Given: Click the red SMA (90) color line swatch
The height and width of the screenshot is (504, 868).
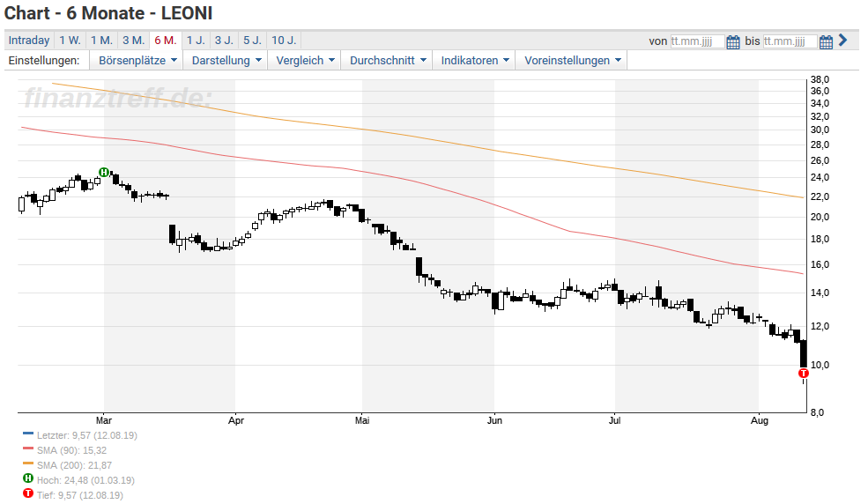Looking at the screenshot, I should coord(28,448).
